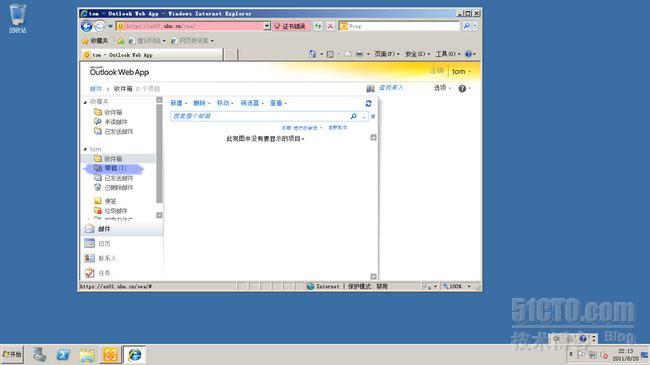This screenshot has height=365, width=650.
Task: Collapse the 收藏夹 favorites tree section
Action: point(85,102)
